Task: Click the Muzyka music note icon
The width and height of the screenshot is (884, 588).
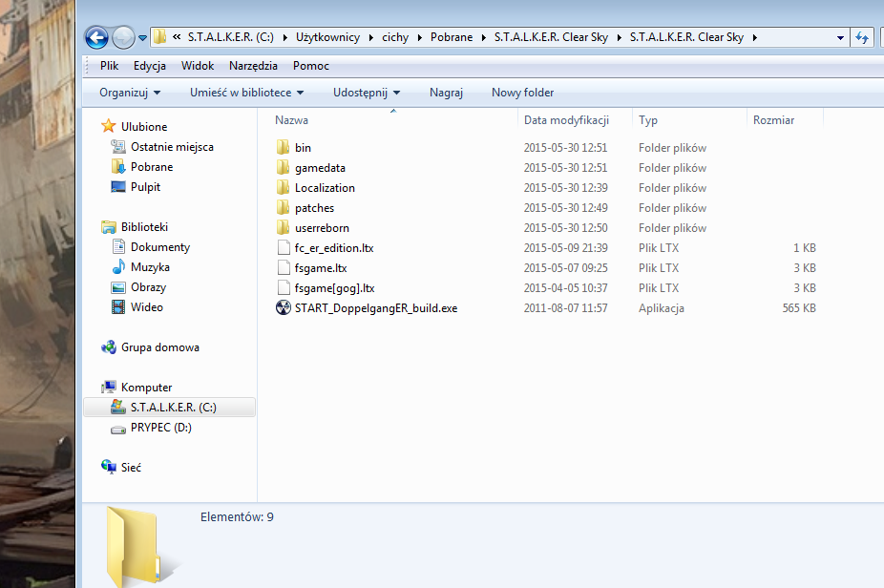Action: click(118, 266)
